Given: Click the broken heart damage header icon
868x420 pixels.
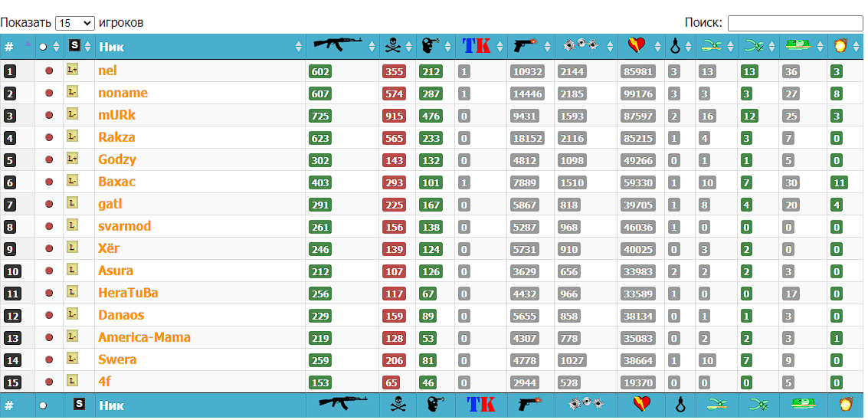Looking at the screenshot, I should 637,46.
